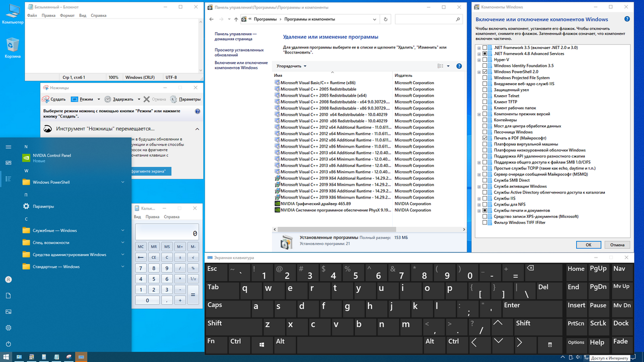644x362 pixels.
Task: Open the Format menu in Notepad
Action: point(67,15)
